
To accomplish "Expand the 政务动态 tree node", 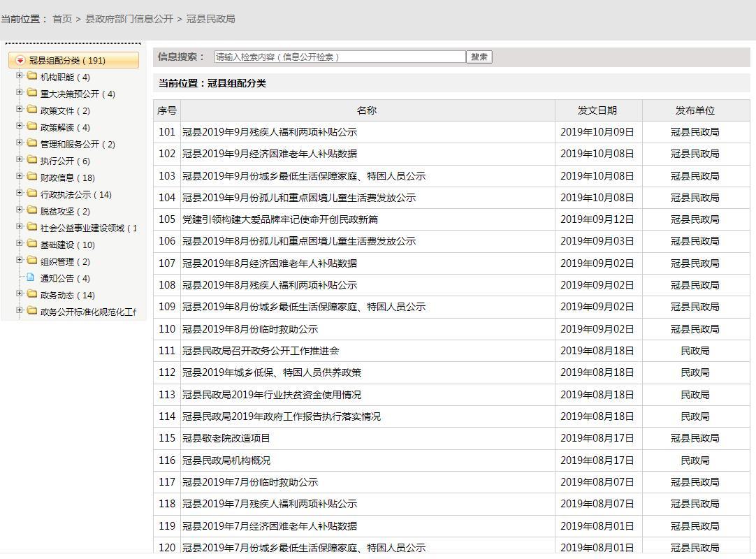I will pyautogui.click(x=20, y=293).
